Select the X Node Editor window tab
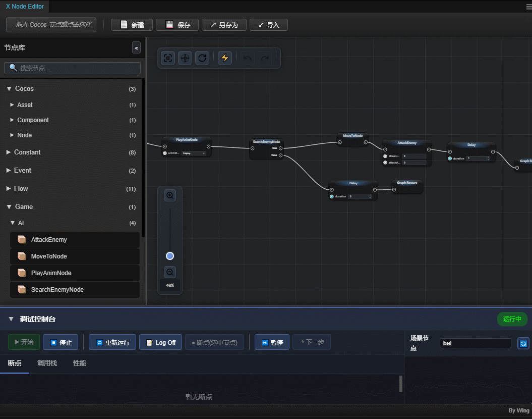The image size is (532, 419). 25,7
